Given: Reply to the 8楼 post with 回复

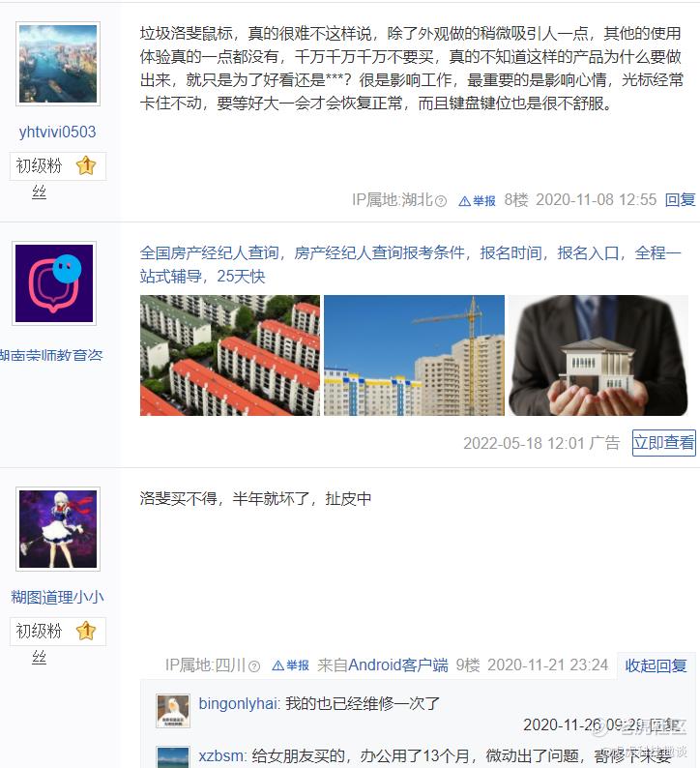Looking at the screenshot, I should click(680, 200).
